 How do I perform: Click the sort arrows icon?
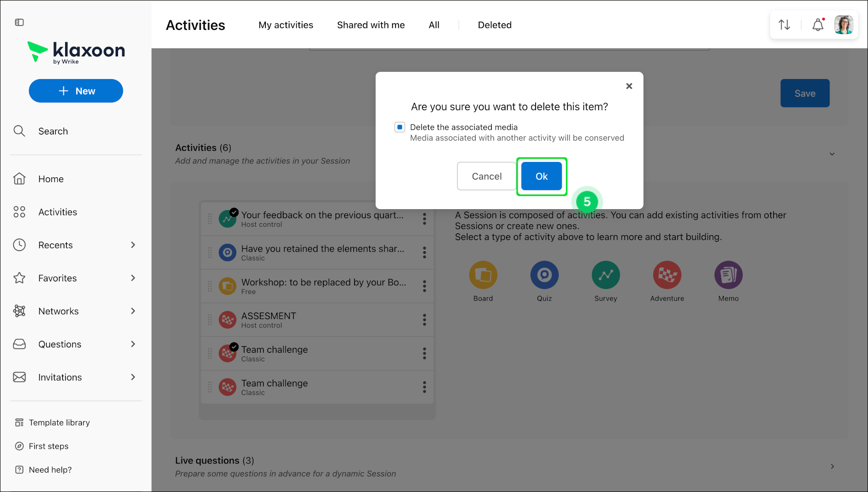tap(784, 25)
